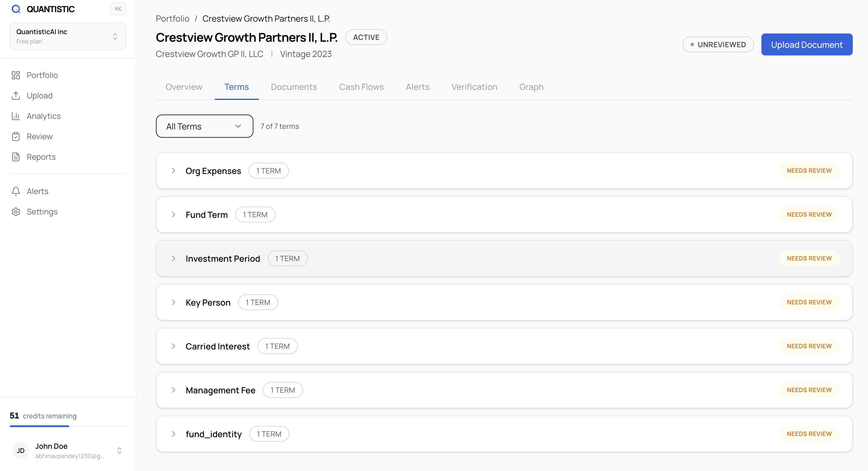Open the Documents tab
The height and width of the screenshot is (471, 868).
[294, 87]
